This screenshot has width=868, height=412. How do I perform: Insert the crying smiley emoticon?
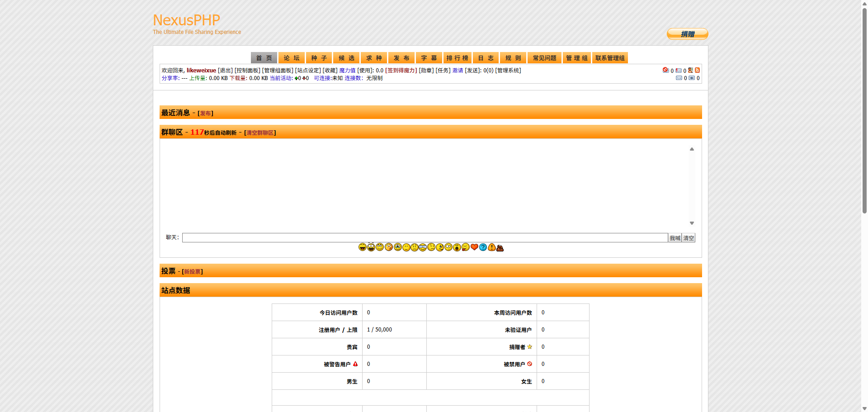[x=398, y=247]
